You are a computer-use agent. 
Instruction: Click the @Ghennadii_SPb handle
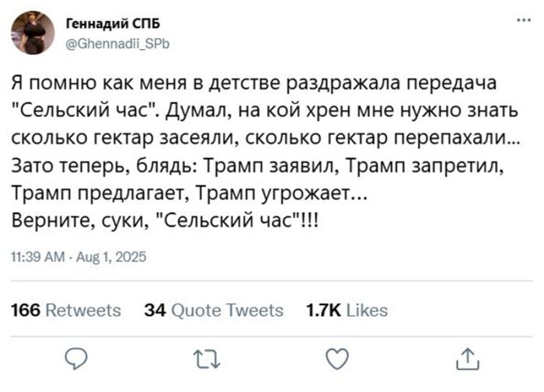117,43
